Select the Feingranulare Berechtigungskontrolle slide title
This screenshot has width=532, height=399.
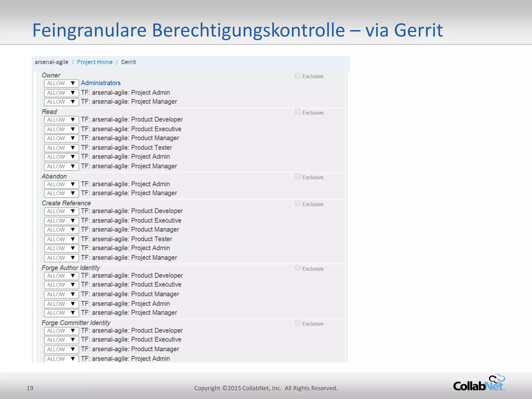point(237,30)
